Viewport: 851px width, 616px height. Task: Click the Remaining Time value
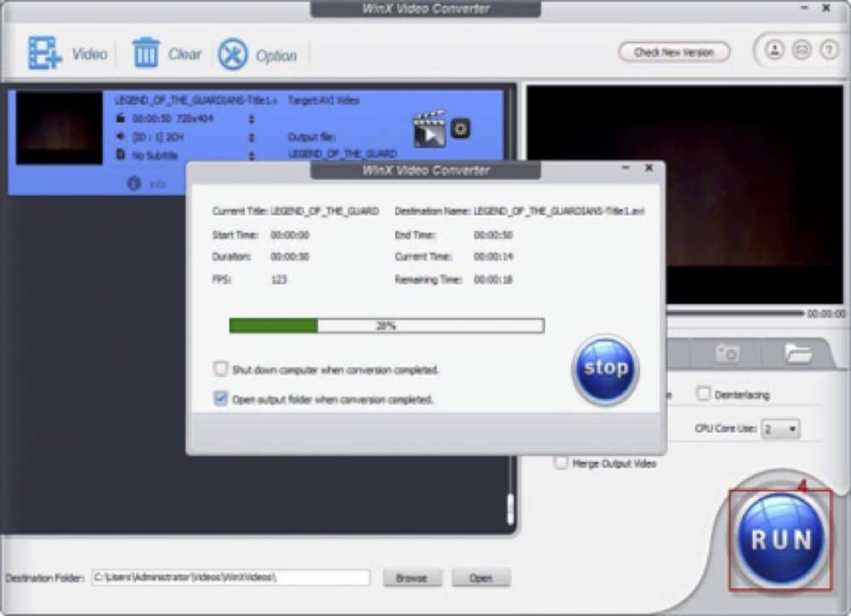(x=493, y=280)
